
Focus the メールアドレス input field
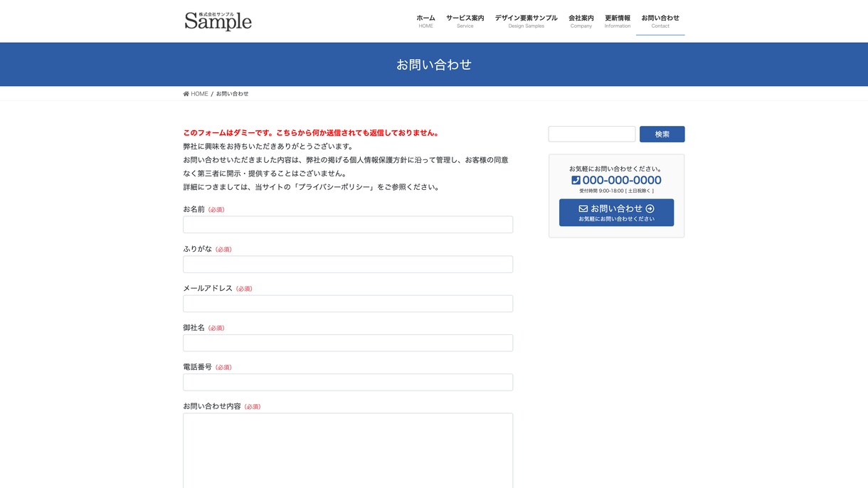tap(348, 304)
